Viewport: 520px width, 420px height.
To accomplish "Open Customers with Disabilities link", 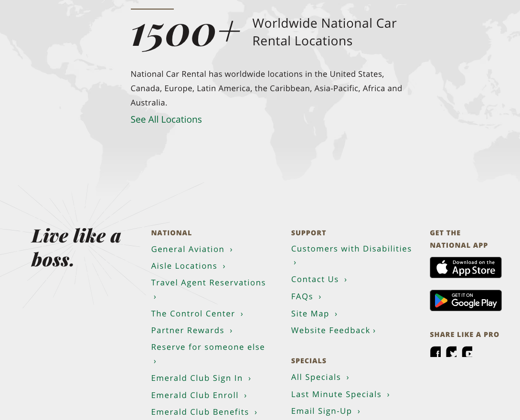I will [x=351, y=255].
